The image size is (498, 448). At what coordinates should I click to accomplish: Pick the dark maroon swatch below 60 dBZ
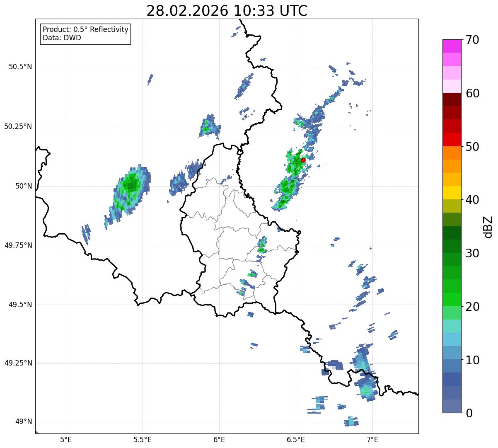(x=451, y=99)
